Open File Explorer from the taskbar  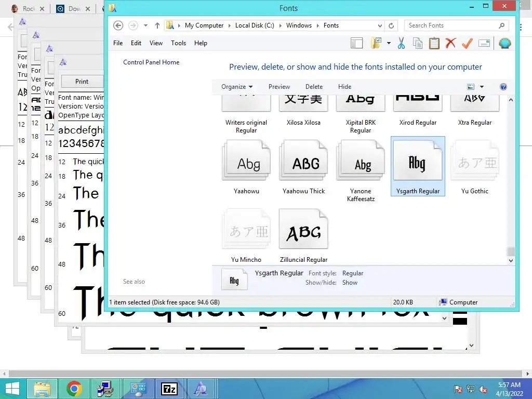(42, 389)
